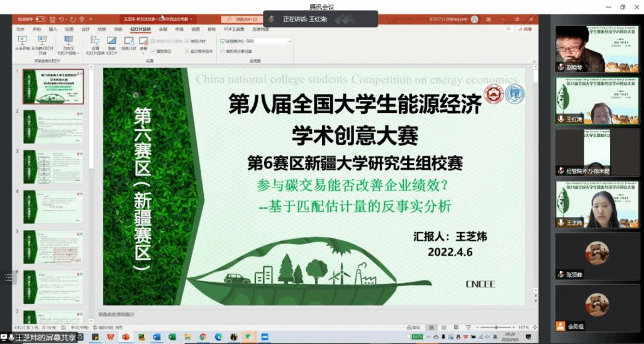Switch to Slide Sorter view icon

[x=443, y=327]
